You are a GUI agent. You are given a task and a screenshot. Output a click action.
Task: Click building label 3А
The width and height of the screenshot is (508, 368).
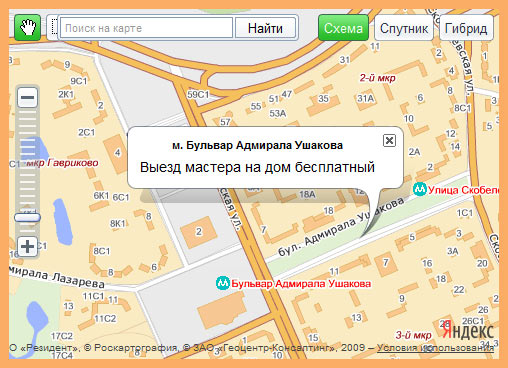[x=452, y=251]
